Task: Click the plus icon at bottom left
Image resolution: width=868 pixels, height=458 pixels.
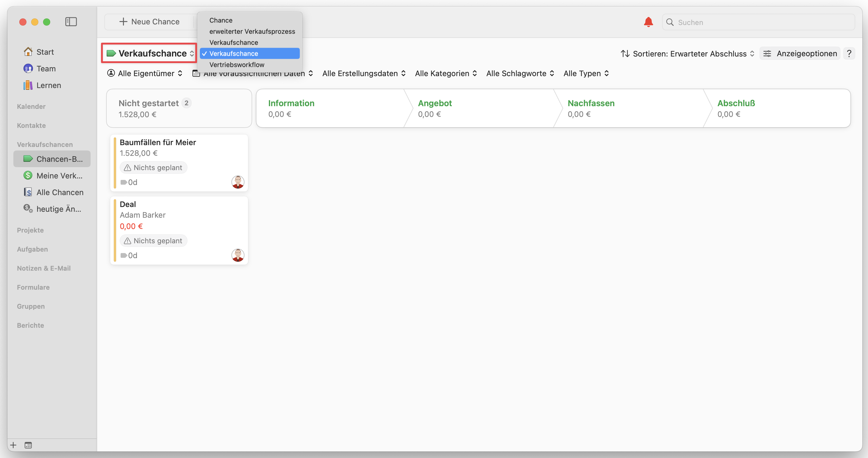Action: pos(13,445)
